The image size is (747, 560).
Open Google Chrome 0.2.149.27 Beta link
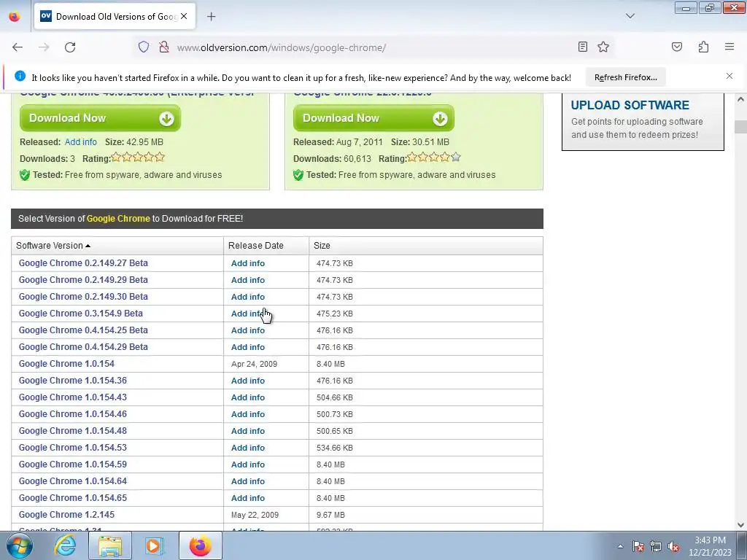coord(83,262)
